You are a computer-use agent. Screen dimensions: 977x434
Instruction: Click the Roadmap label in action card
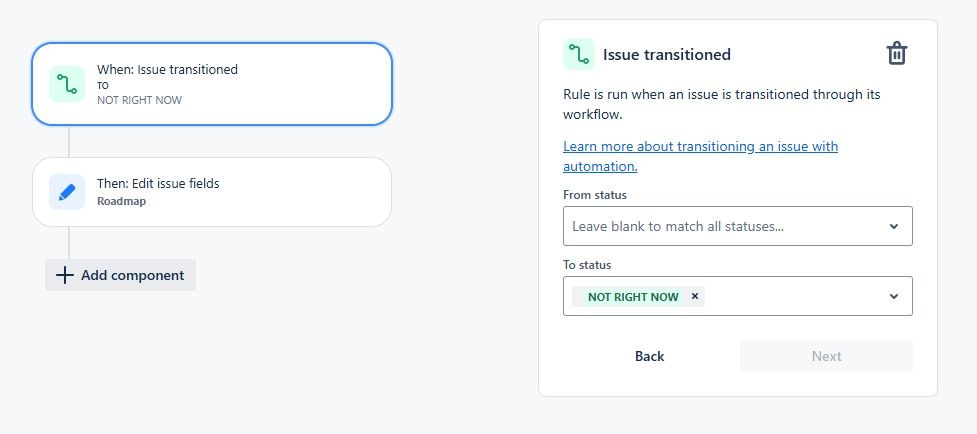tap(122, 201)
